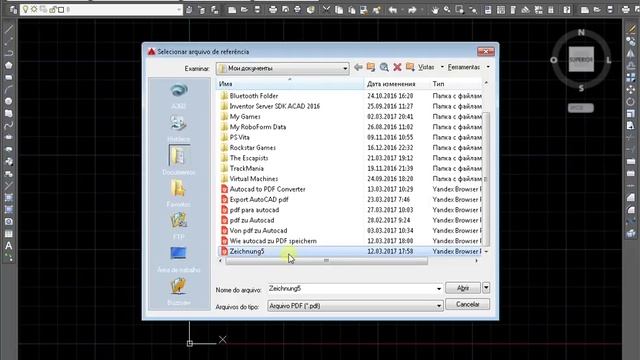Image resolution: width=640 pixels, height=360 pixels.
Task: Expand the Nome do arquivo dropdown arrow
Action: 439,289
